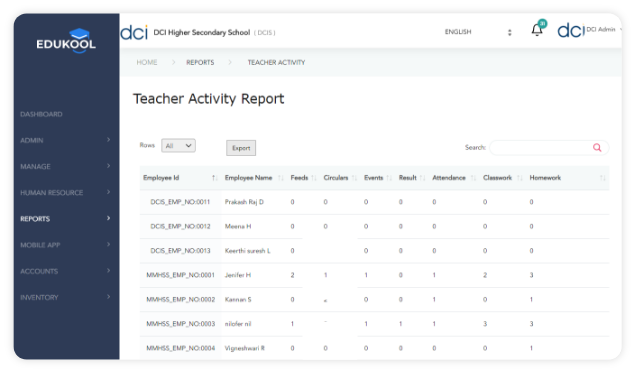
Task: Sort table by Homework column arrows
Action: [x=602, y=178]
